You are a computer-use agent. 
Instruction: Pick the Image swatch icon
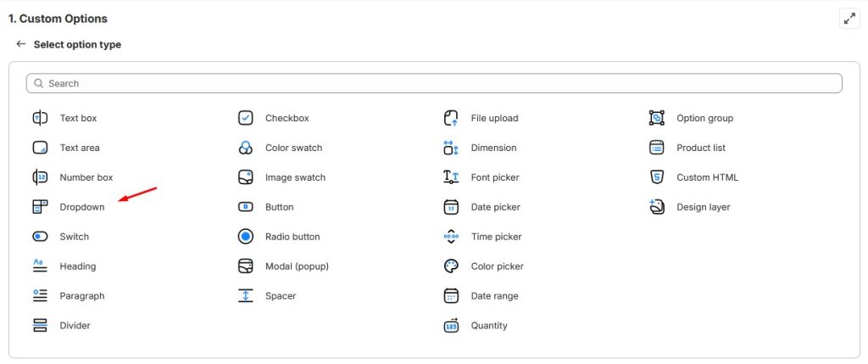click(x=246, y=177)
